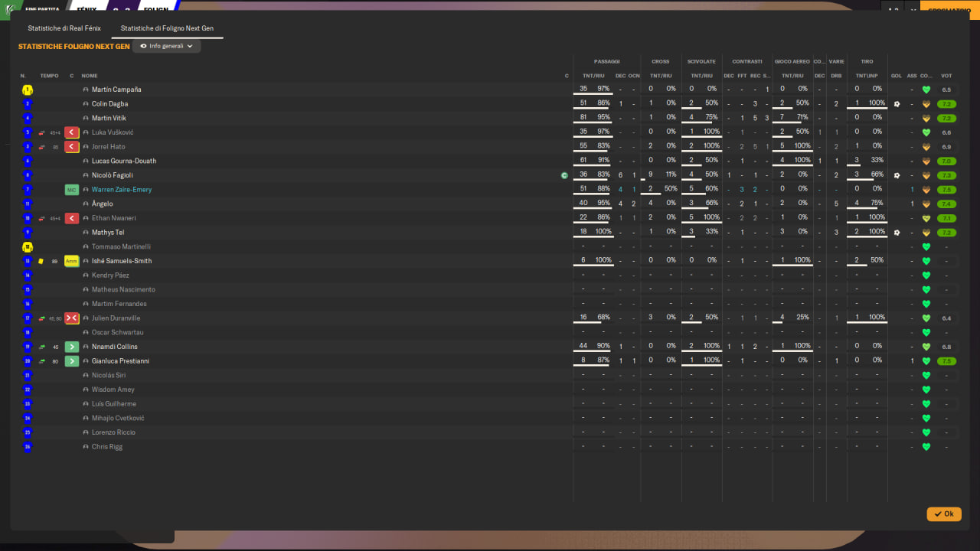The height and width of the screenshot is (551, 980).
Task: Click the goal ball icon in Mathys Tel's row
Action: coord(897,233)
